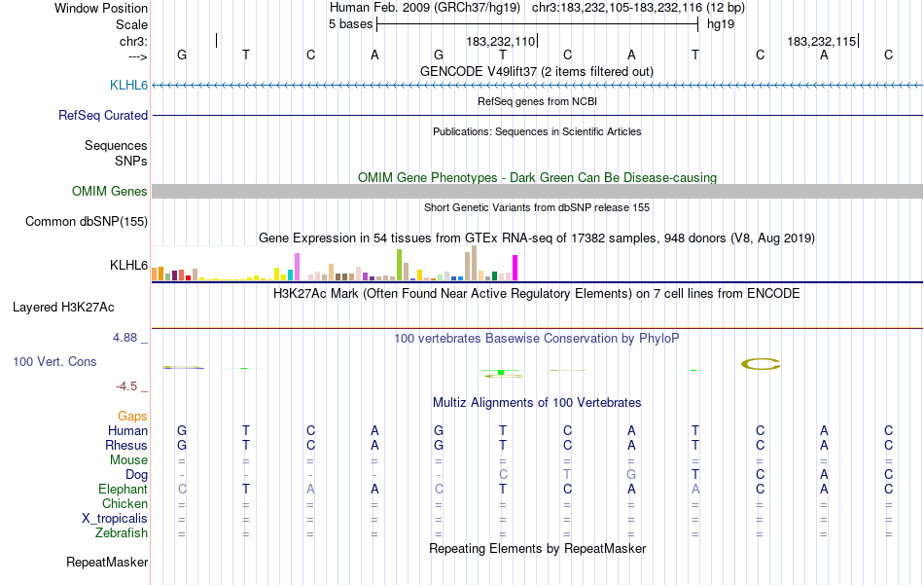
Task: Click the Human species row label
Action: click(127, 431)
